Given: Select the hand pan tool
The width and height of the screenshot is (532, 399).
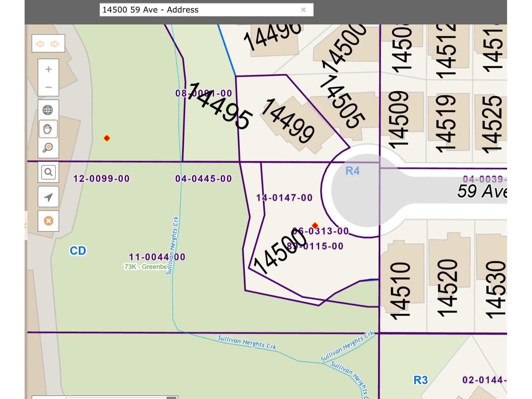Looking at the screenshot, I should pos(48,129).
